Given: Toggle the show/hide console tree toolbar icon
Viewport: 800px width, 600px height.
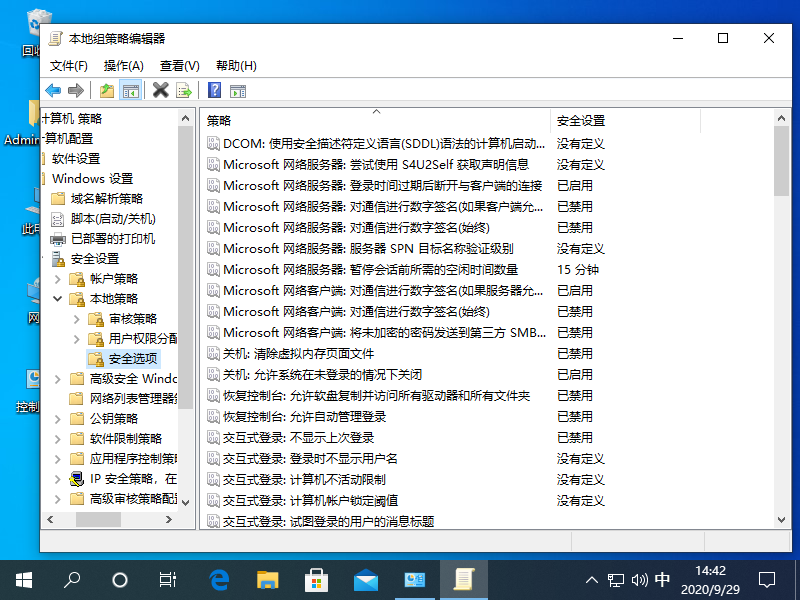Looking at the screenshot, I should (131, 90).
